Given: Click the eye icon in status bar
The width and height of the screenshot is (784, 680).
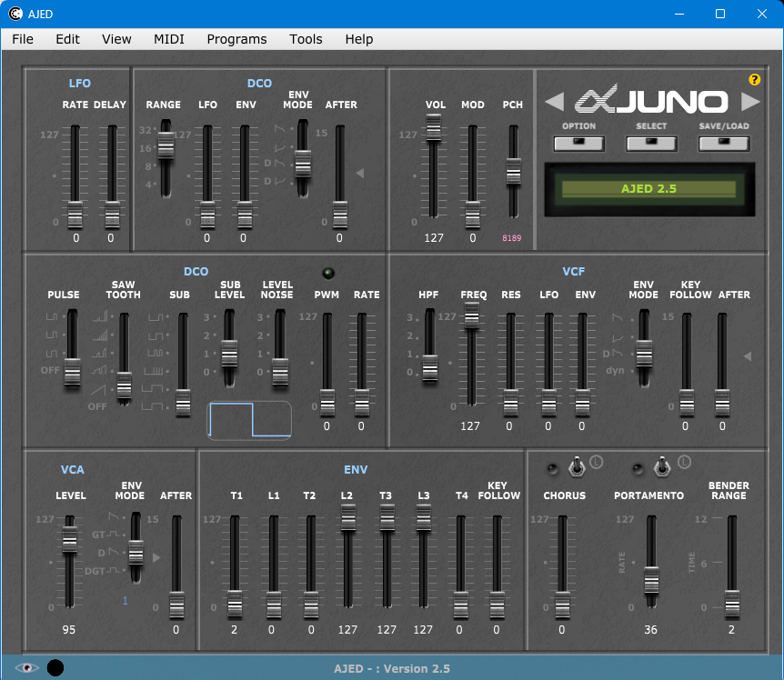Looking at the screenshot, I should [x=26, y=668].
